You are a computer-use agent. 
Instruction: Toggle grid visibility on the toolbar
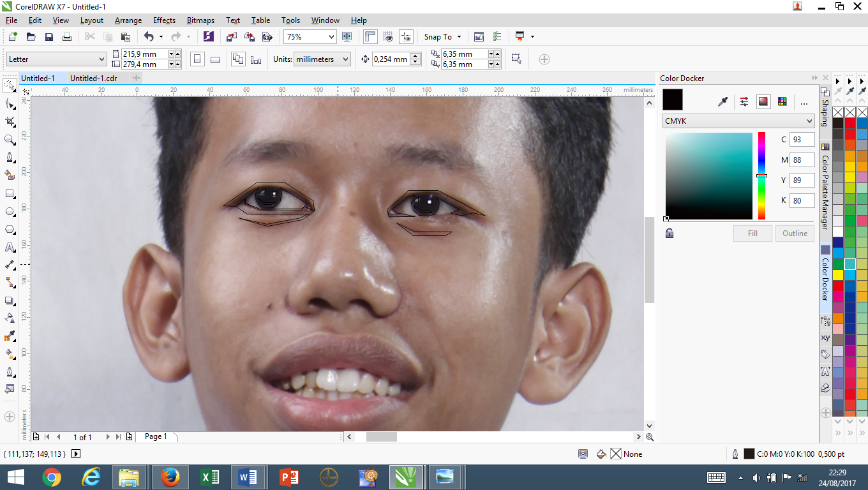(389, 36)
